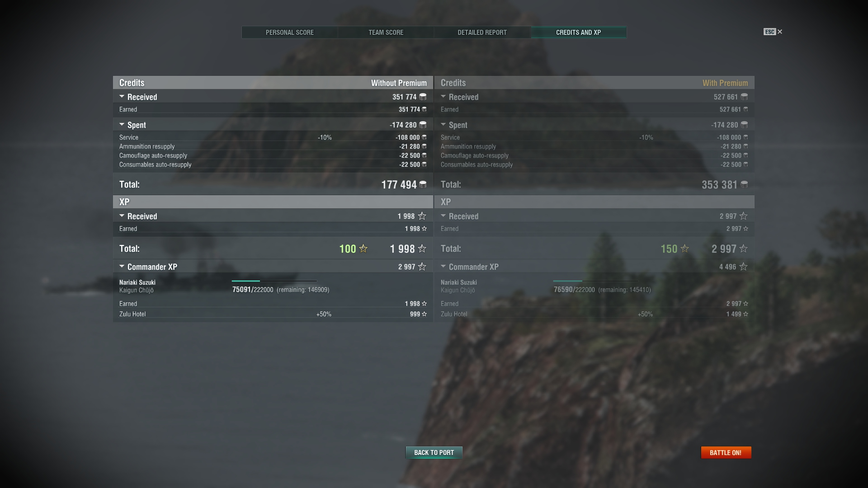
Task: Click star icon next to Commander XP 2 997
Action: click(x=422, y=267)
